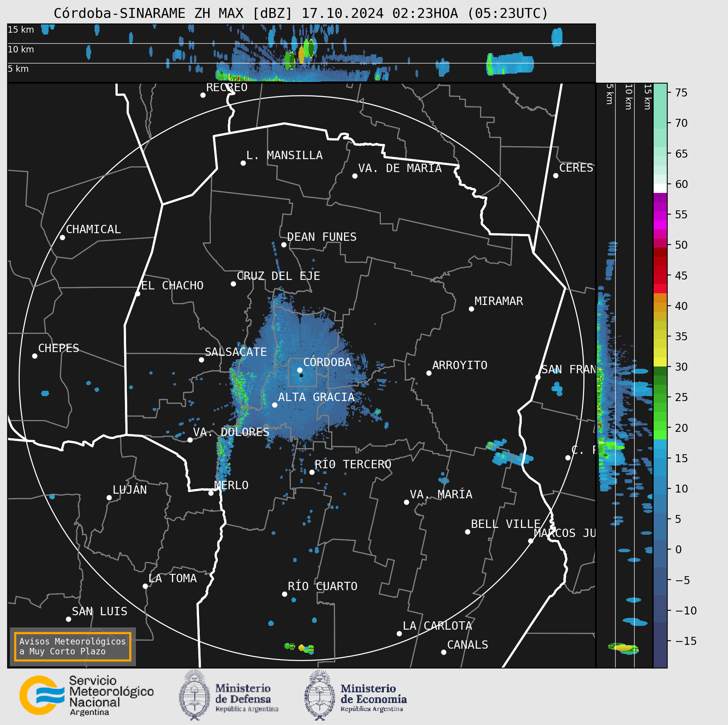
Task: Click the CHAMICAL marker dot
Action: (x=62, y=237)
